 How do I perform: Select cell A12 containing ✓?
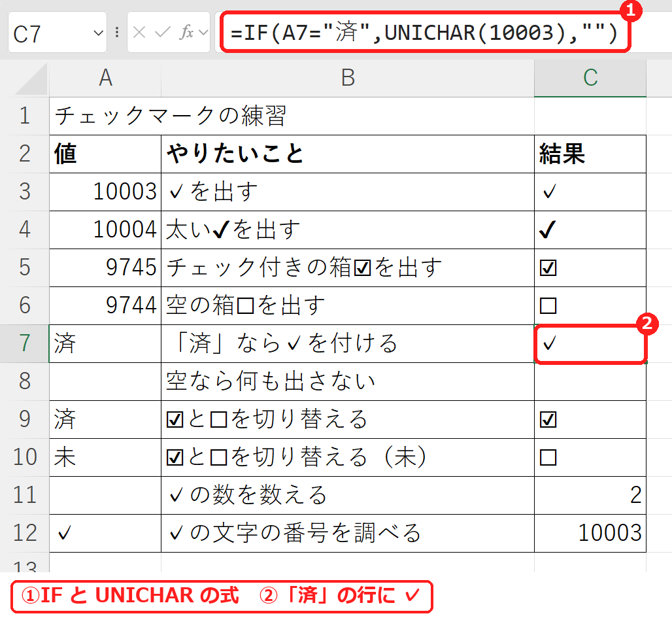[x=105, y=533]
